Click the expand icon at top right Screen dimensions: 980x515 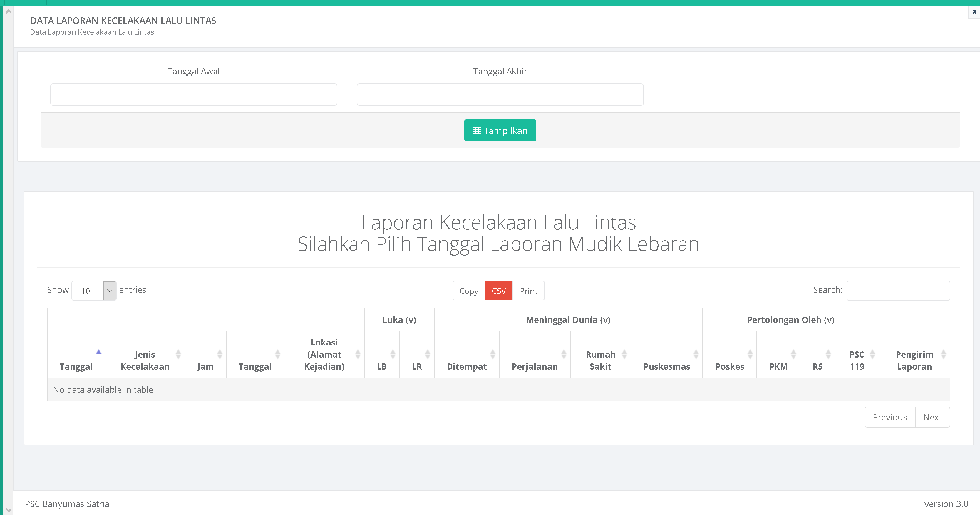(x=974, y=12)
